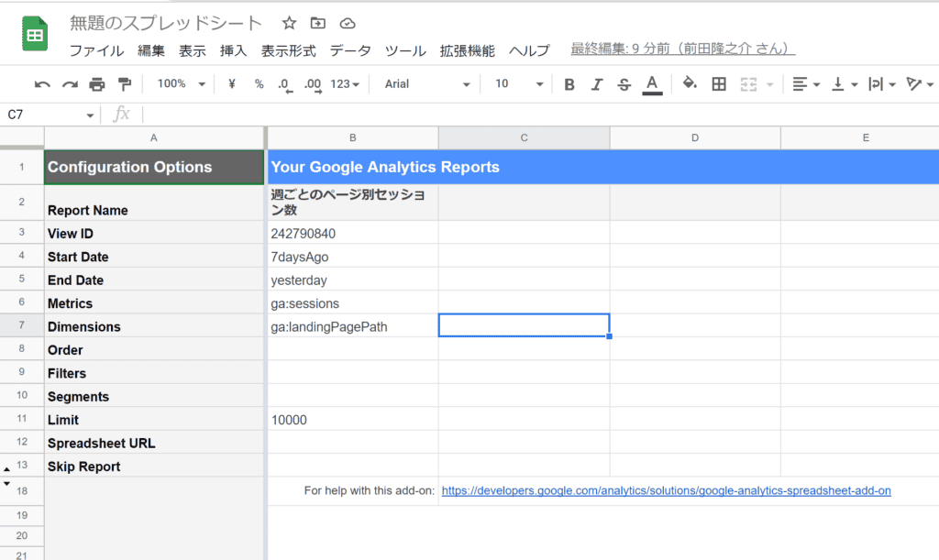Select column D header
939x560 pixels.
[695, 137]
